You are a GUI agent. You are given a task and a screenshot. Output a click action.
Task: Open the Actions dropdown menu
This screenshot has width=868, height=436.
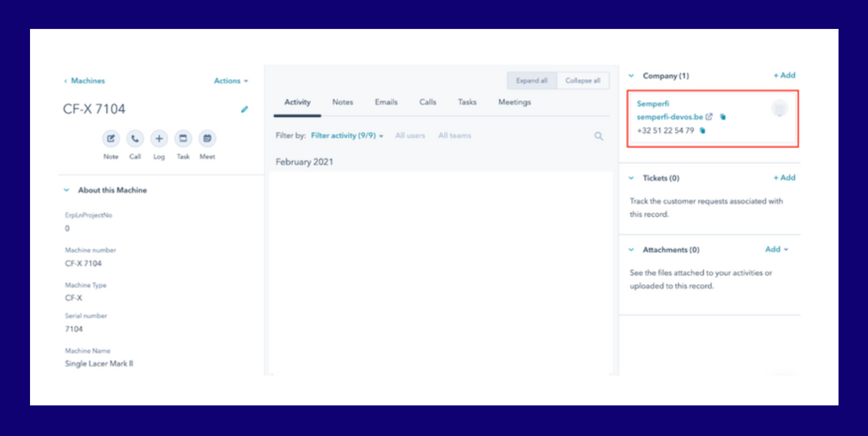tap(231, 80)
